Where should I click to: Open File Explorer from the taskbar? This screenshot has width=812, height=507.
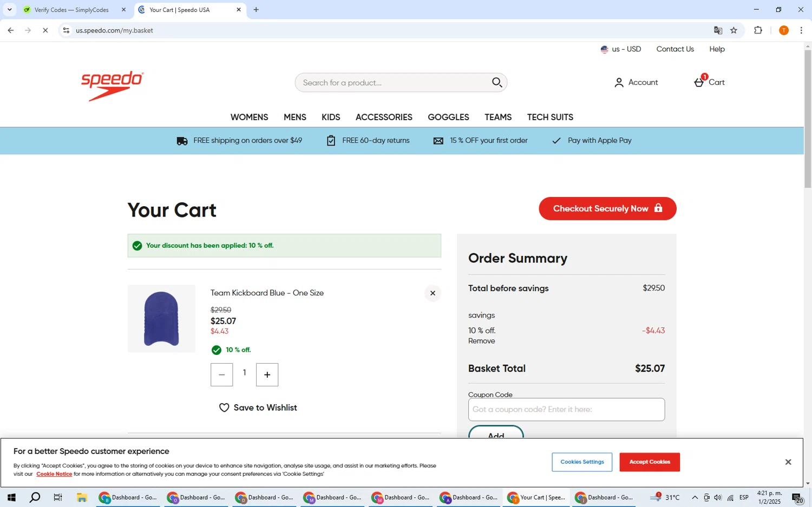pos(82,497)
